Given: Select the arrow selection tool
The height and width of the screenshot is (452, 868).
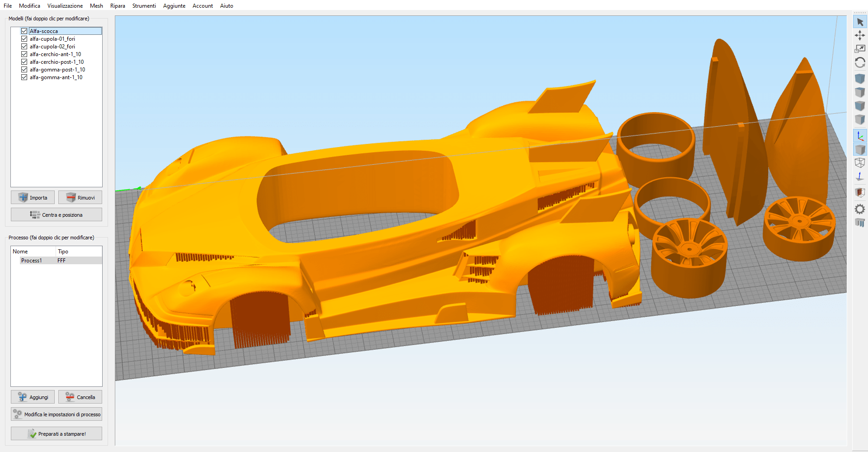Looking at the screenshot, I should (x=860, y=22).
